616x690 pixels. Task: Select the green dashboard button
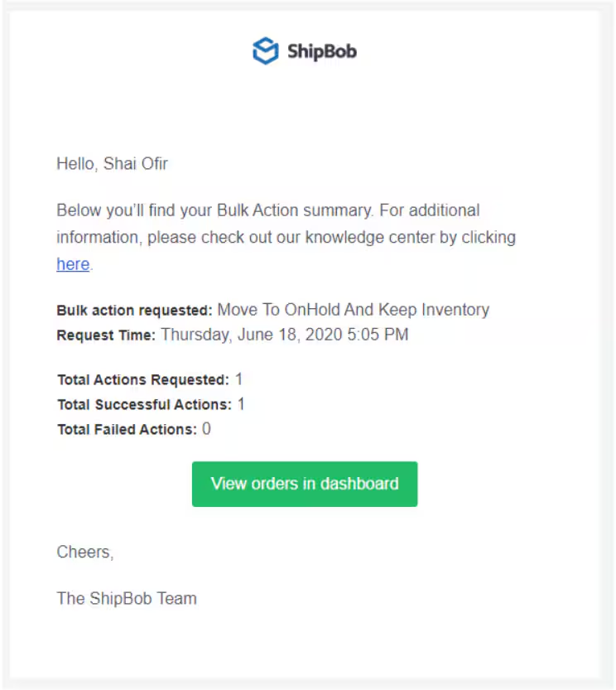tap(304, 484)
